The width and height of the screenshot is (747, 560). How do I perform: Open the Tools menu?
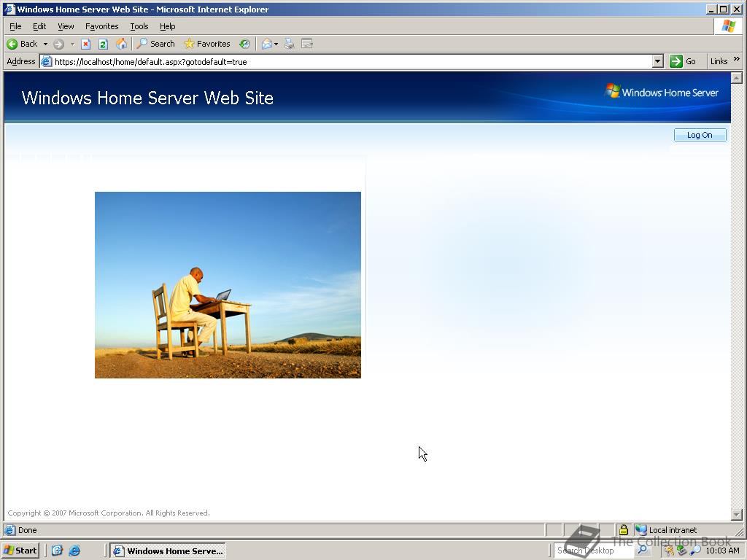point(139,26)
